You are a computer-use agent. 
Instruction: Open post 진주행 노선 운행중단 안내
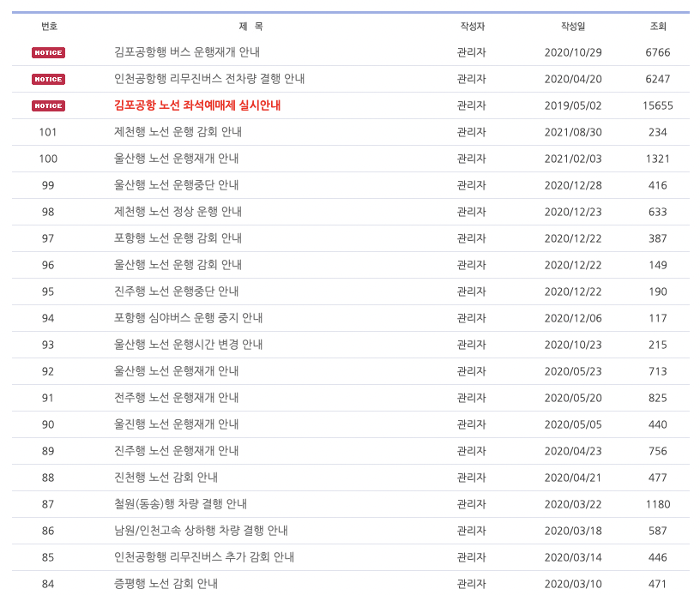[177, 291]
